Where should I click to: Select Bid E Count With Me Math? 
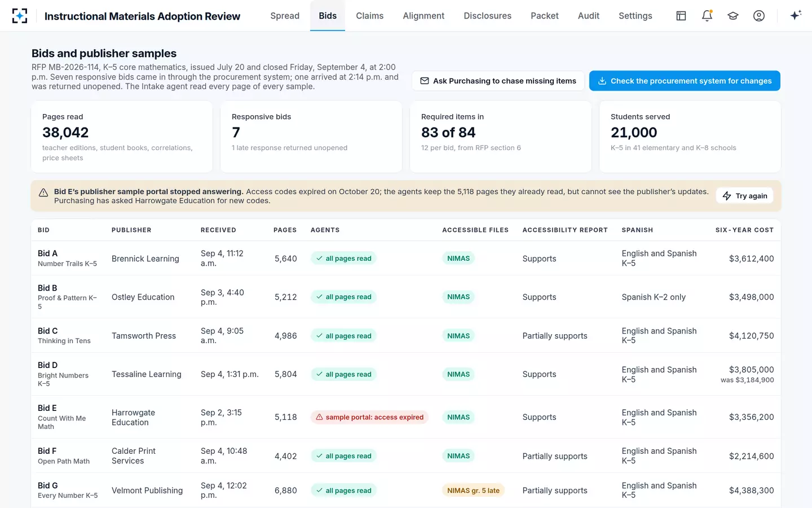(x=406, y=417)
